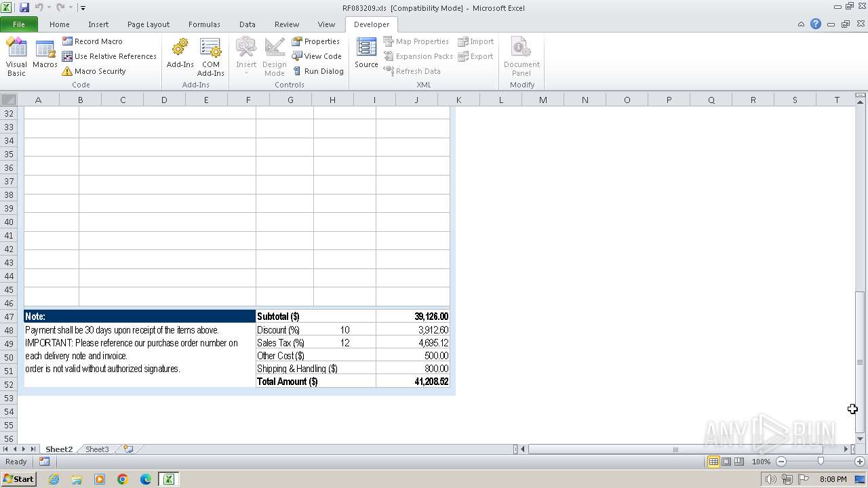This screenshot has height=488, width=868.
Task: Click the Redo button
Action: (60, 7)
